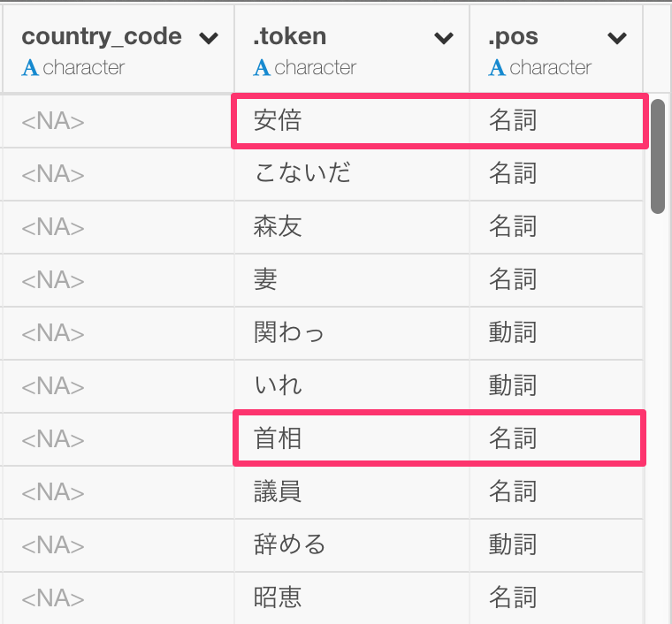The height and width of the screenshot is (624, 672).
Task: Click the 議員 token cell
Action: (278, 491)
